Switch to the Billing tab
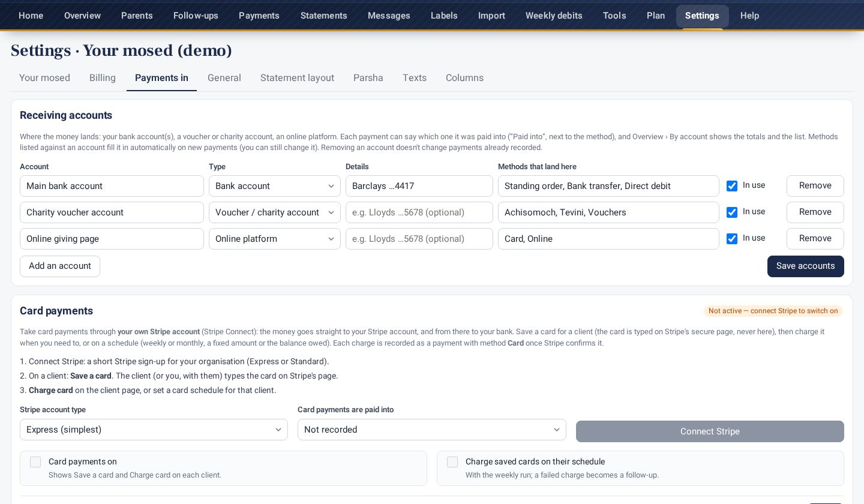This screenshot has width=864, height=504. 103,78
